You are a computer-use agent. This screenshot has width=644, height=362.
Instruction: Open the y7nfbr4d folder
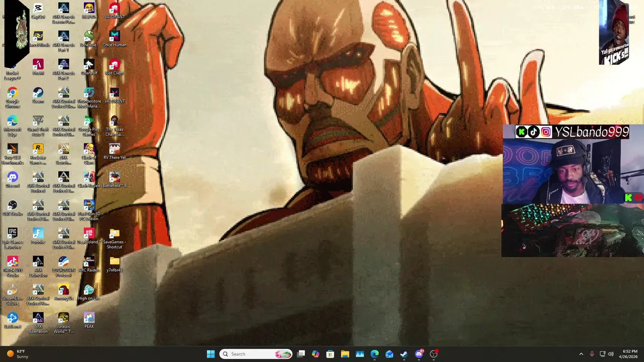(x=115, y=264)
